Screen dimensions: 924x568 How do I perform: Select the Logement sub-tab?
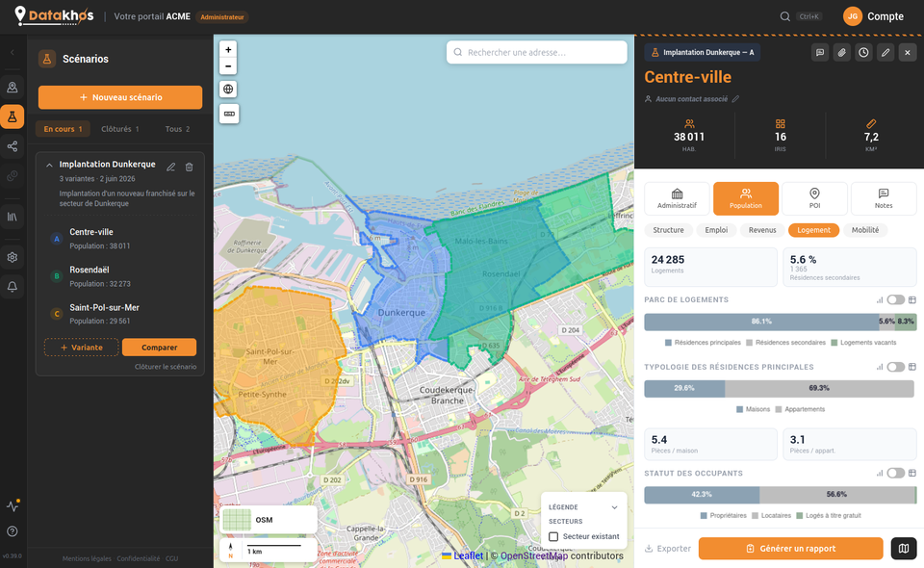(x=813, y=230)
